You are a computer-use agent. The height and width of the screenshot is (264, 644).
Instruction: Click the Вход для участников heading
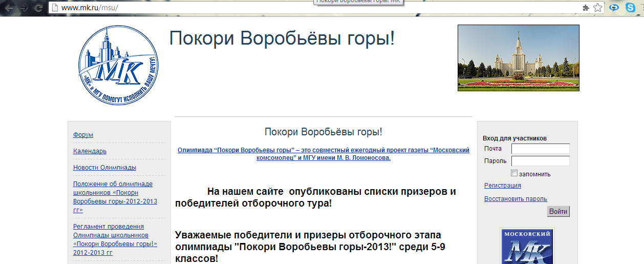[x=514, y=138]
